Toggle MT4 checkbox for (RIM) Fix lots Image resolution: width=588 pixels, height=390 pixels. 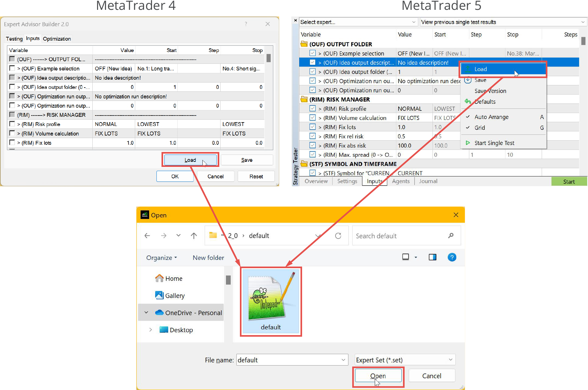(12, 142)
